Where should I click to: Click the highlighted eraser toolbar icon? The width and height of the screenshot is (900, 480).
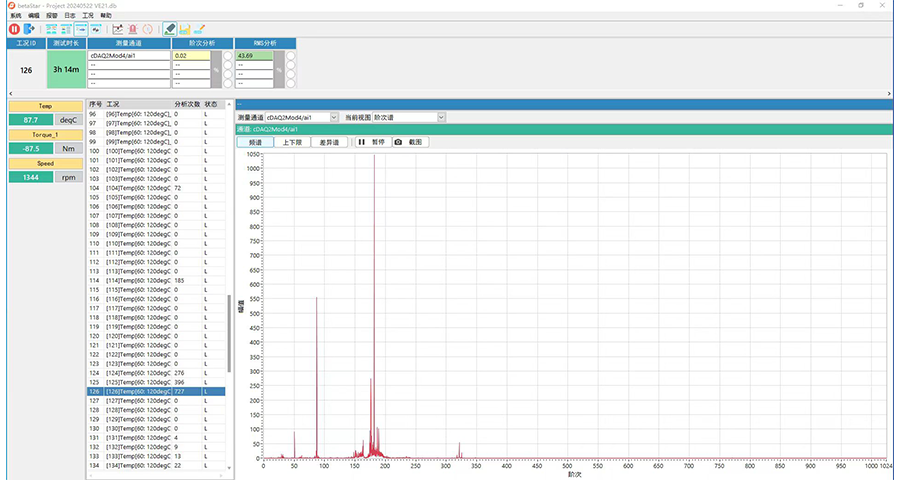click(170, 29)
